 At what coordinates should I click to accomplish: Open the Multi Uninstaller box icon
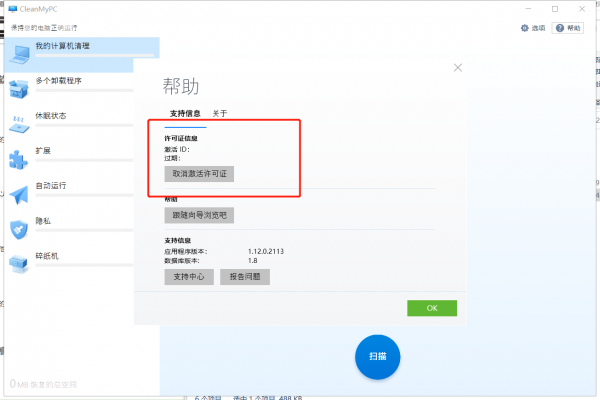click(x=18, y=89)
